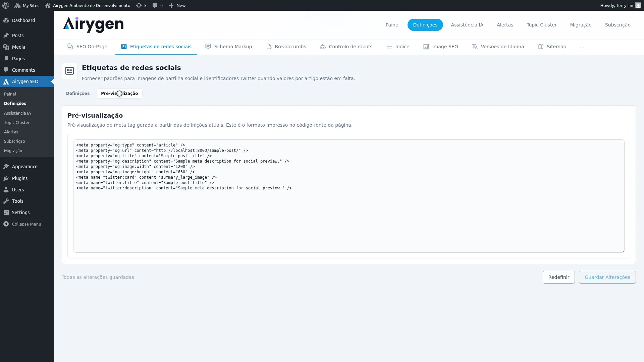
Task: Open My Sites icon in admin bar
Action: coord(17,5)
